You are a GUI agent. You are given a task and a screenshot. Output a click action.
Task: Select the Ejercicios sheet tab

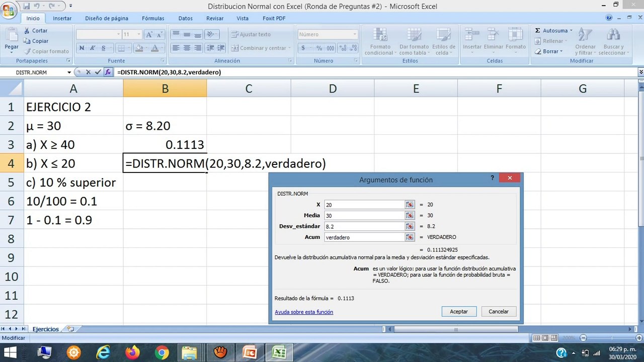45,329
